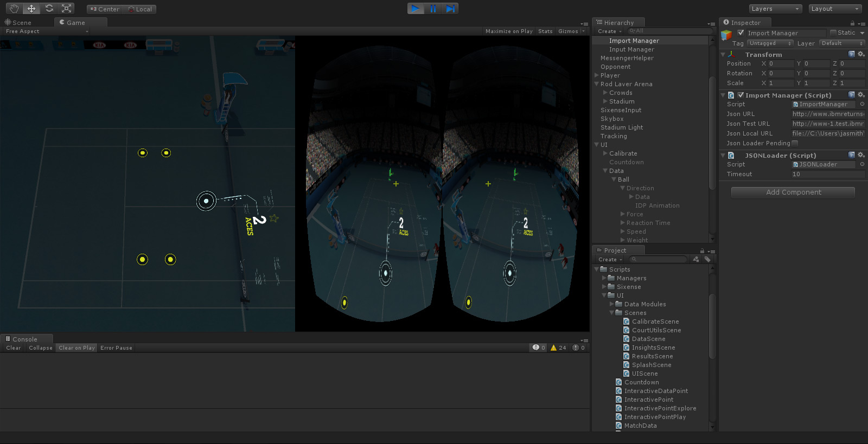Click Maximize on Play button
The width and height of the screenshot is (868, 444).
[x=509, y=31]
